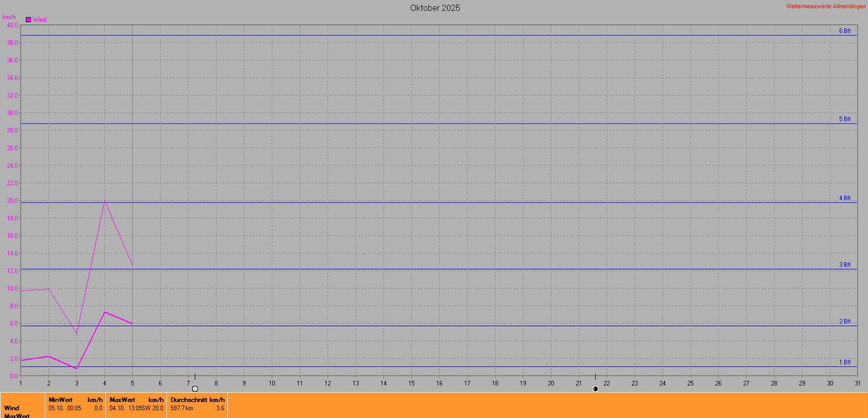Click day 31 on the date axis

(857, 383)
